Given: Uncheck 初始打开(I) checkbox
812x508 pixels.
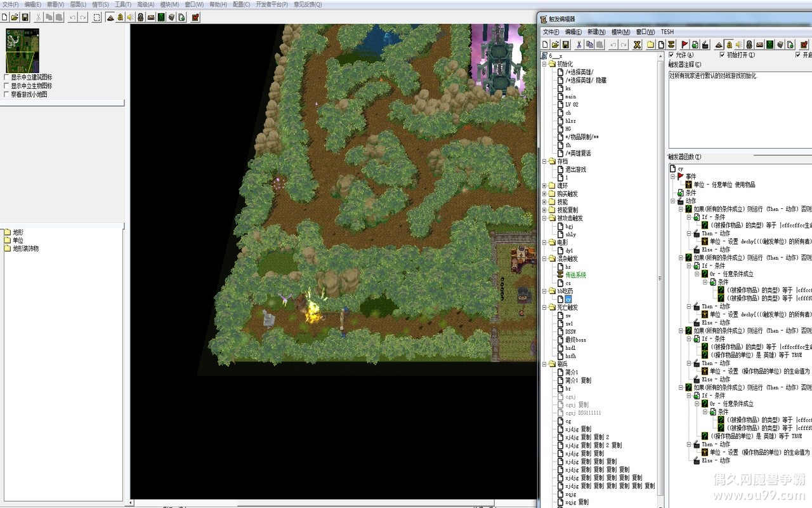Looking at the screenshot, I should tap(722, 55).
